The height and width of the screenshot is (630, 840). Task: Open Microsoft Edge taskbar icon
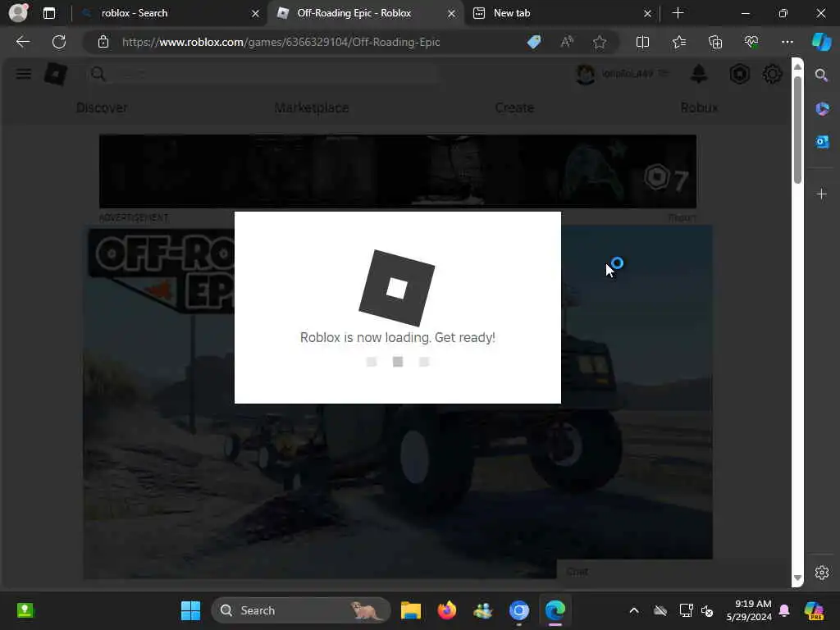tap(555, 610)
